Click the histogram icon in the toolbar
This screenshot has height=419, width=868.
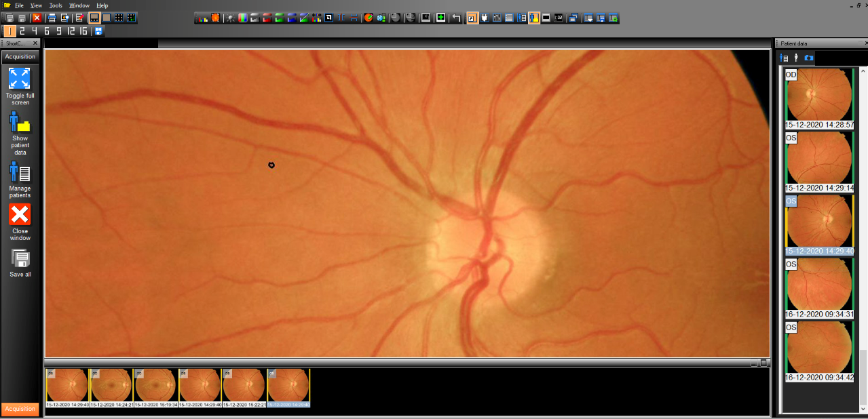[202, 18]
